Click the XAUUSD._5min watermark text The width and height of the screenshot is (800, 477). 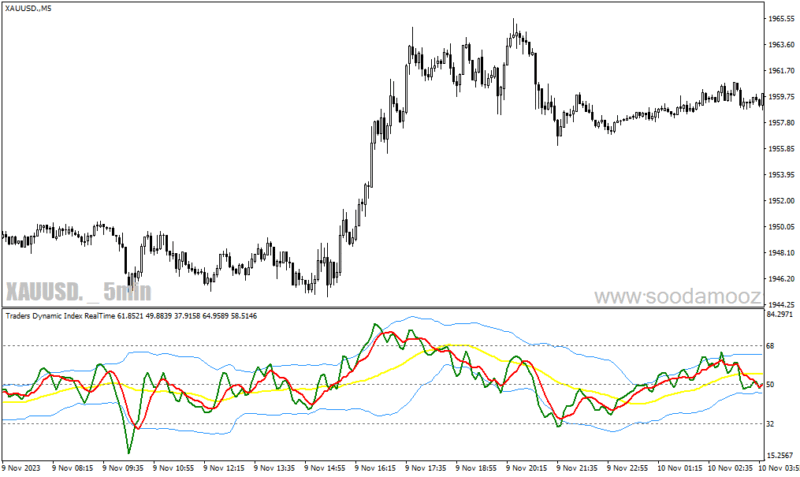point(79,292)
